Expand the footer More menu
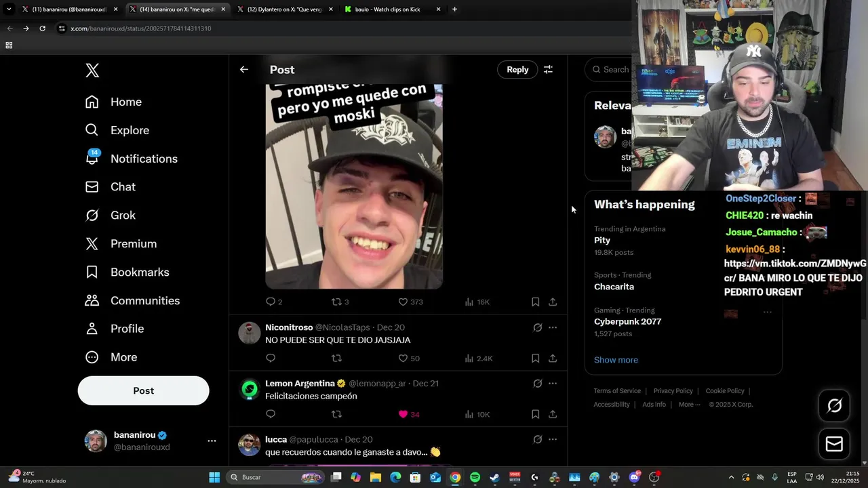 [690, 405]
